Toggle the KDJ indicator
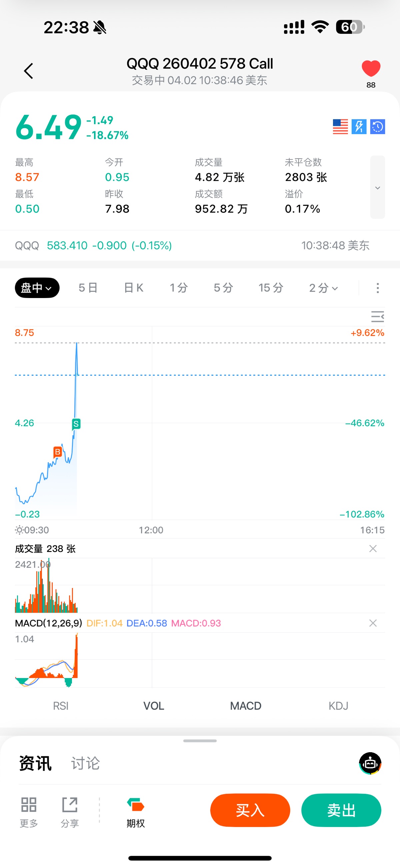Screen dimensions: 400x868 (338, 705)
